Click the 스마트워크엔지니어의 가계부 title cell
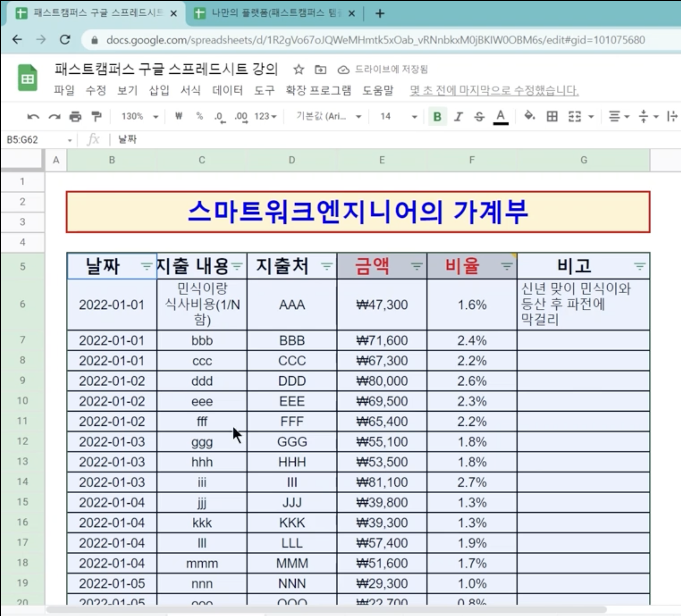The image size is (681, 616). point(358,212)
